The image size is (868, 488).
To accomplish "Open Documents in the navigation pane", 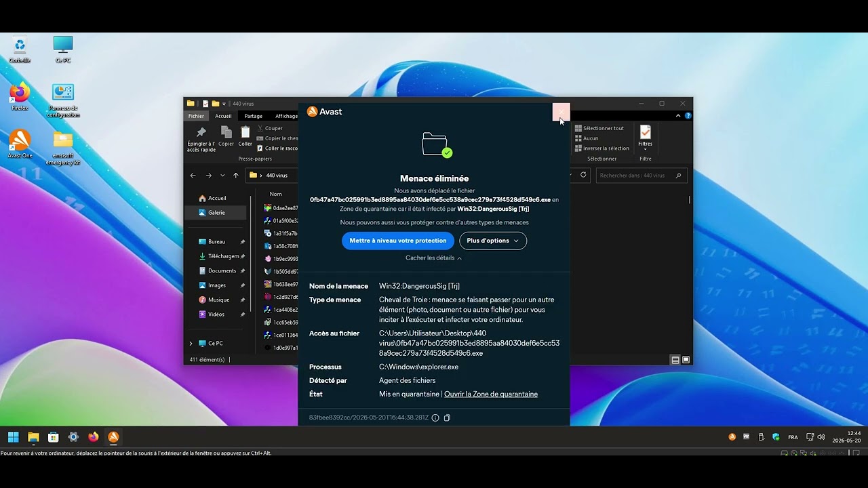I will click(222, 271).
